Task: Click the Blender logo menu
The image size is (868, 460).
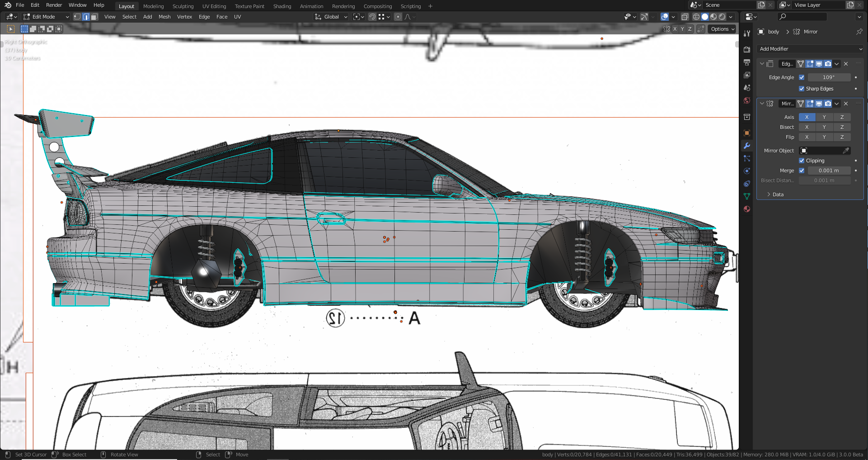Action: (8, 5)
